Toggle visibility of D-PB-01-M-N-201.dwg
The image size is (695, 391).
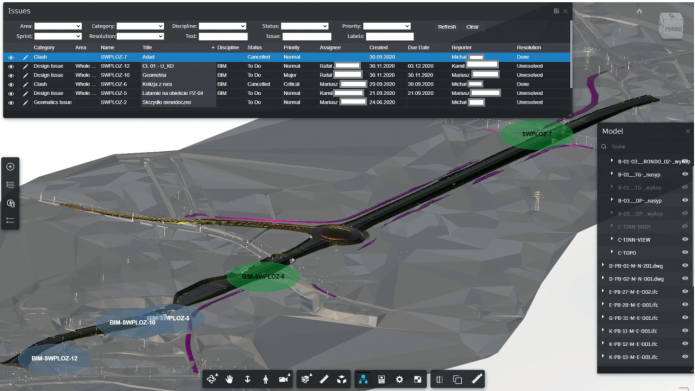click(685, 266)
